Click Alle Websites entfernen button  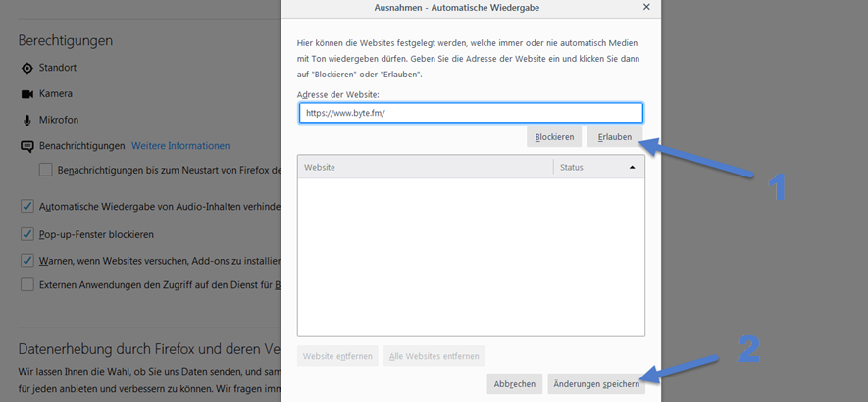coord(434,356)
